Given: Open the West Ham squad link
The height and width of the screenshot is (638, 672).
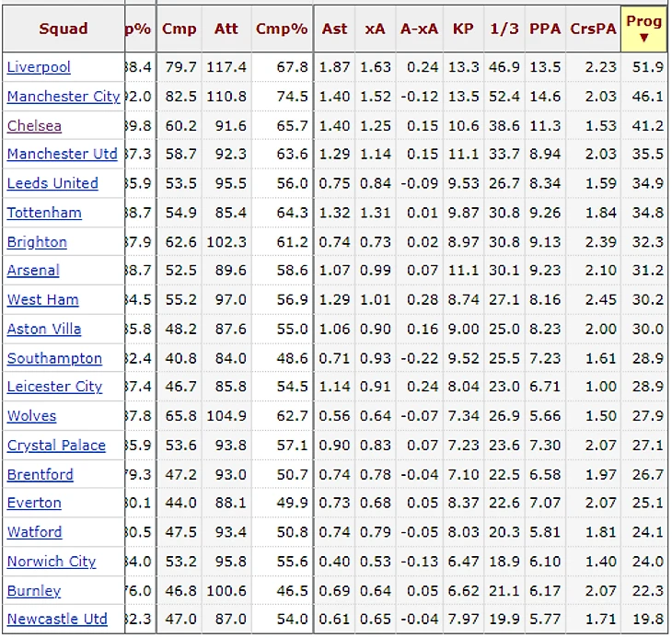Looking at the screenshot, I should tap(43, 299).
